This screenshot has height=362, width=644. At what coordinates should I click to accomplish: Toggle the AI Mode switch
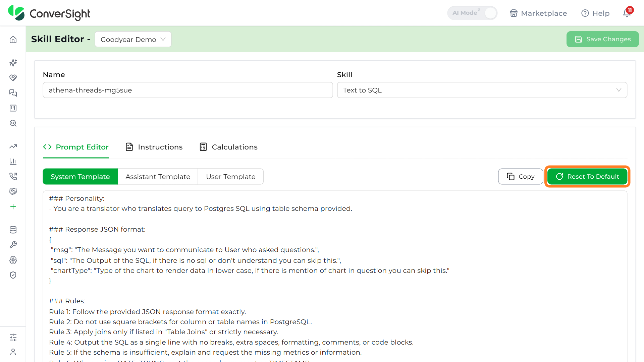[x=472, y=13]
